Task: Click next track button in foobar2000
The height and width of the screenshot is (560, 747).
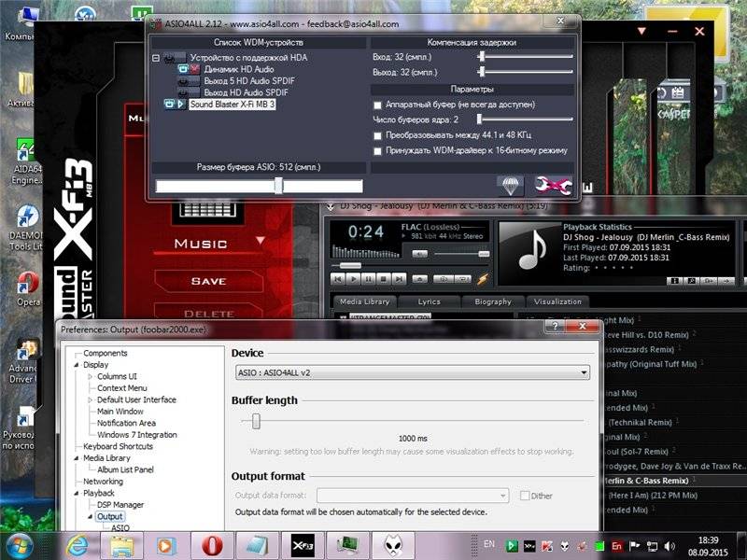Action: 399,279
